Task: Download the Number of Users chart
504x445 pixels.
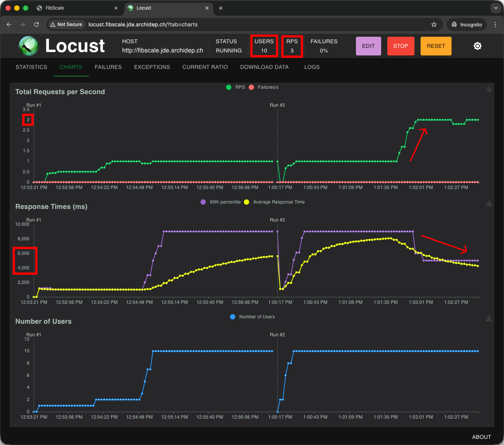Action: pos(489,318)
